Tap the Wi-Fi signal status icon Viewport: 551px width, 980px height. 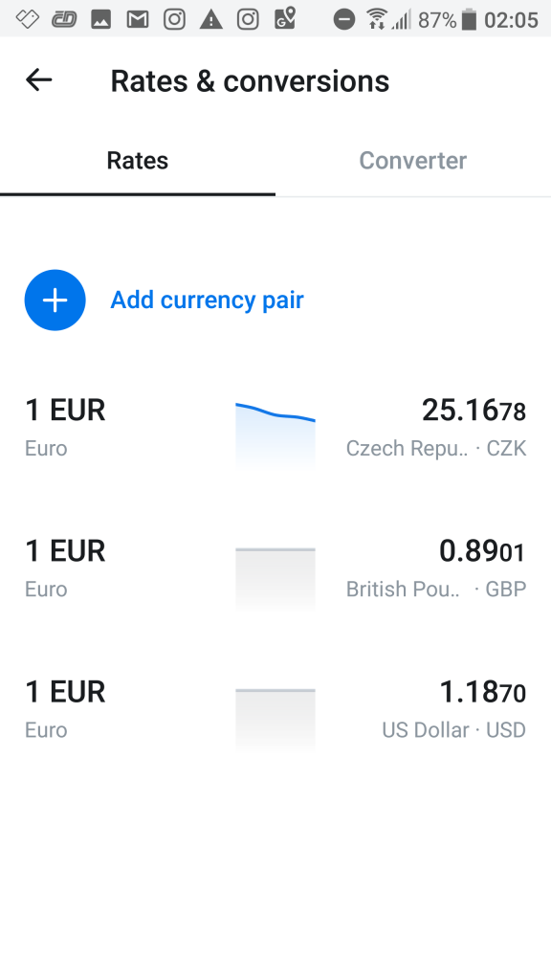tap(377, 19)
